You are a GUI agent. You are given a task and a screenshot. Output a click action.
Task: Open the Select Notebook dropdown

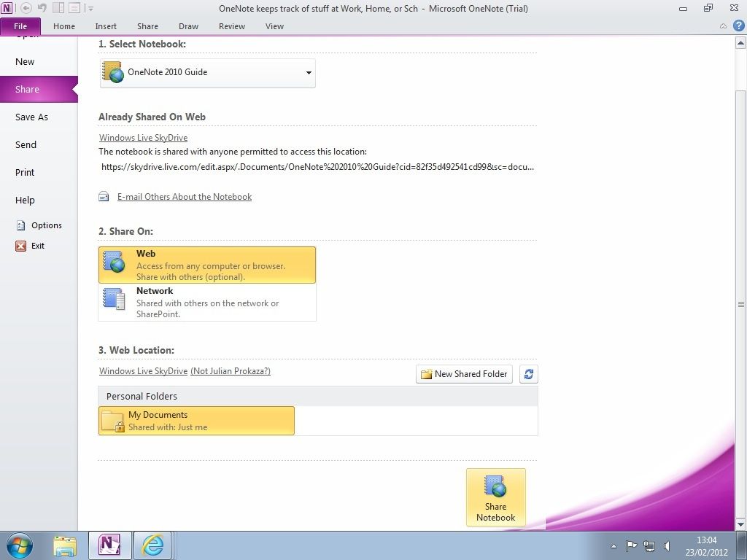(208, 73)
